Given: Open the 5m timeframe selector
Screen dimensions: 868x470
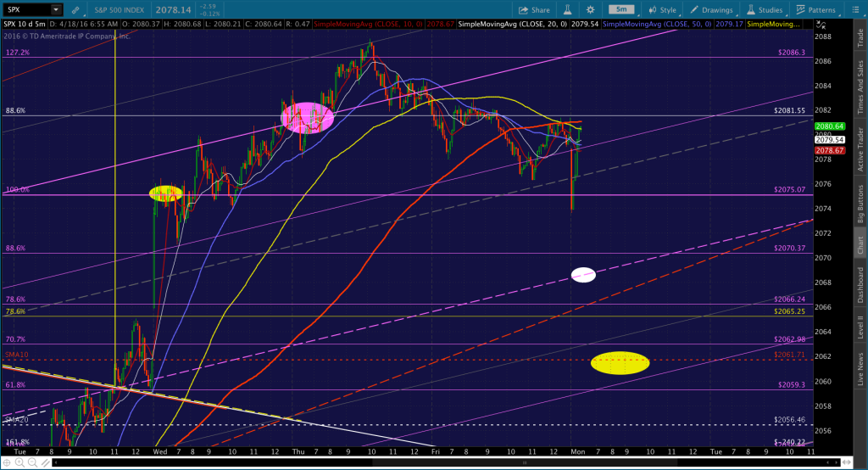Looking at the screenshot, I should 621,9.
